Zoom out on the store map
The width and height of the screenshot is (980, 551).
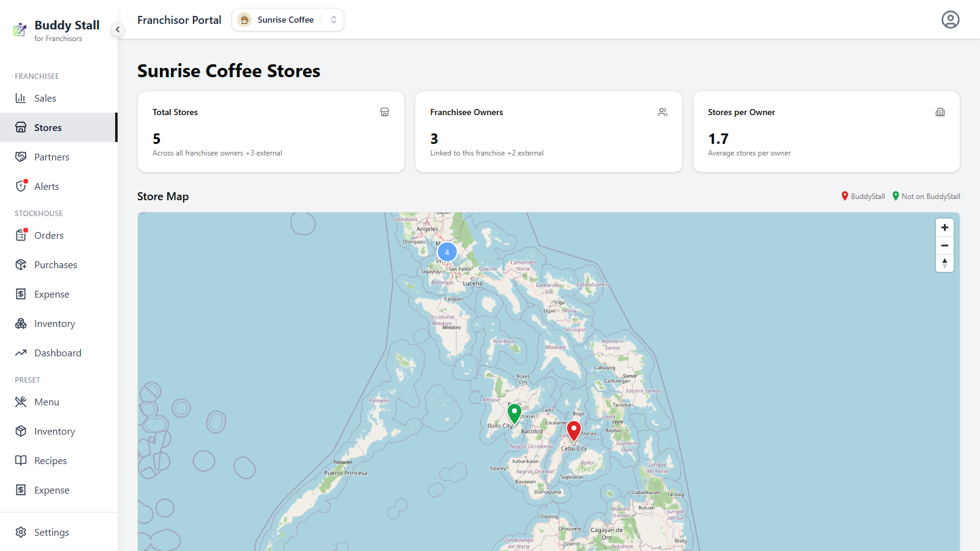tap(944, 246)
